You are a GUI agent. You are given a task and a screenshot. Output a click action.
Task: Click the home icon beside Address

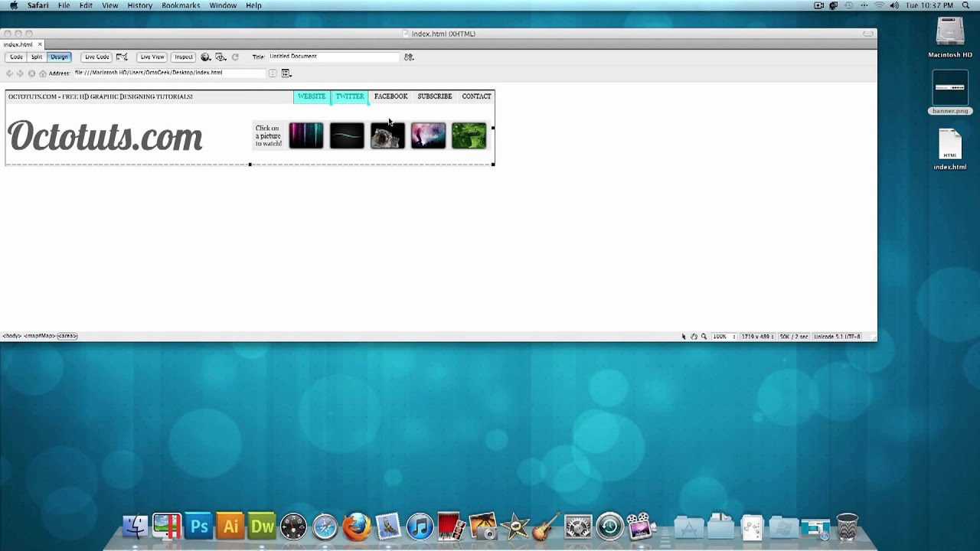42,73
